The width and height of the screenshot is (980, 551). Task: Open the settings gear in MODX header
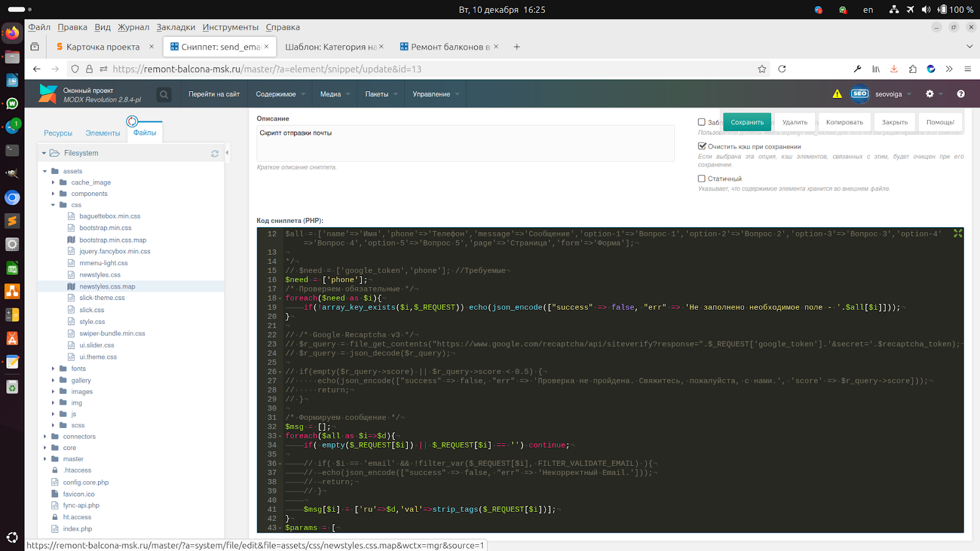(x=930, y=94)
